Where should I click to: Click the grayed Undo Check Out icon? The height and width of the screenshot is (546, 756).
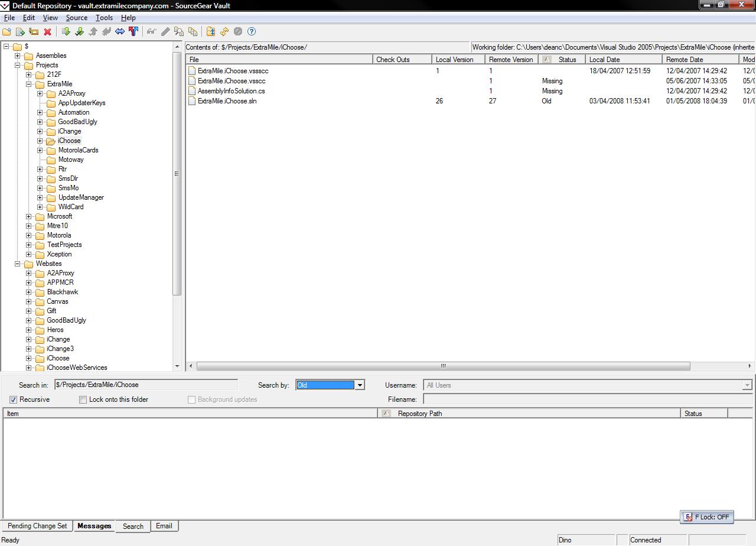[106, 31]
